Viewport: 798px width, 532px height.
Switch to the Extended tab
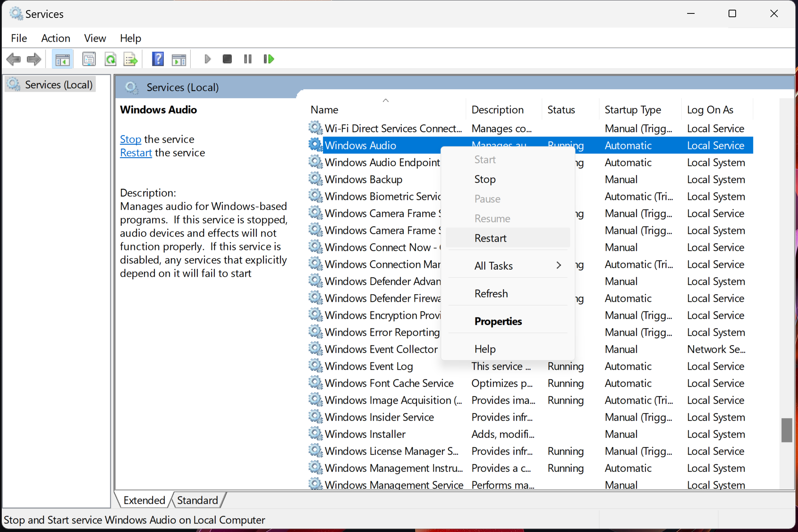tap(144, 500)
